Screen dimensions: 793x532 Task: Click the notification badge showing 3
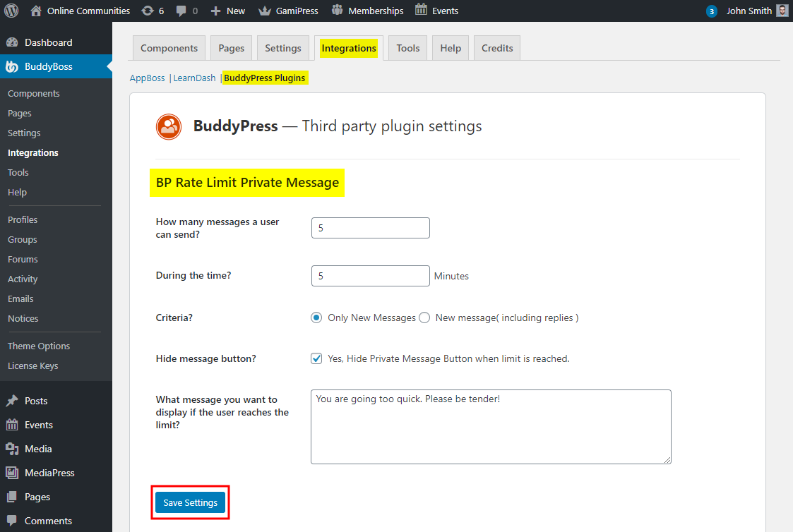[711, 11]
